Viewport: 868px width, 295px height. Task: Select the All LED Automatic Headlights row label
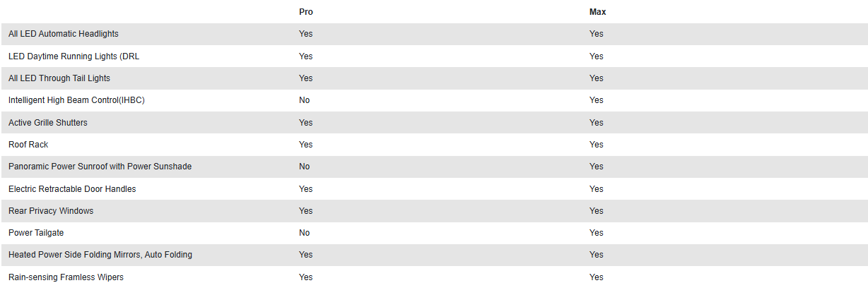[64, 34]
